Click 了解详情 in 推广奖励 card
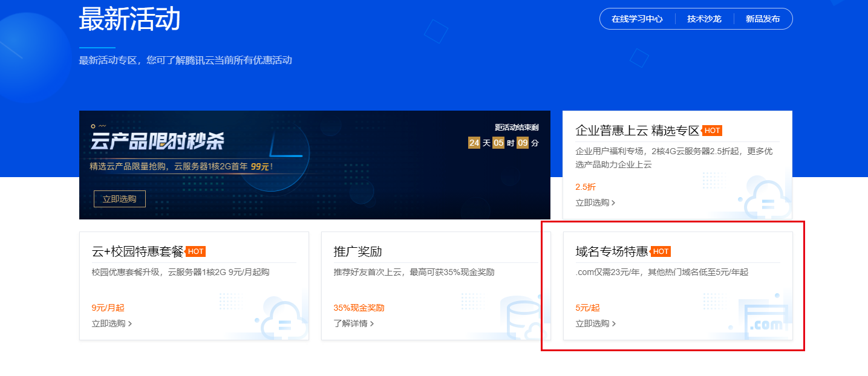 (354, 323)
